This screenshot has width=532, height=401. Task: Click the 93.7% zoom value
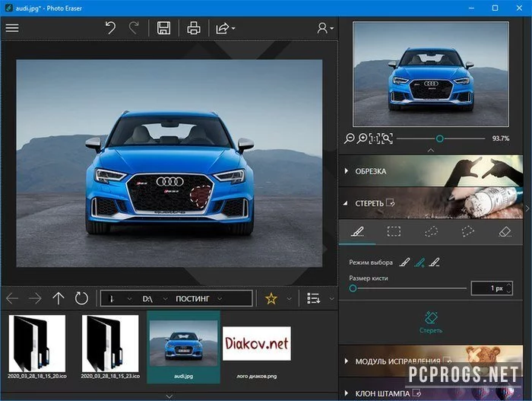pos(500,138)
